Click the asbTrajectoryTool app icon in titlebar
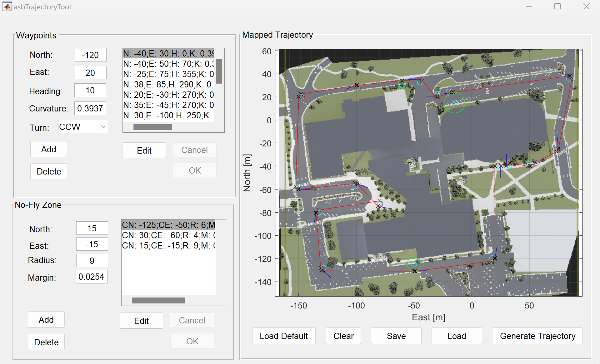The image size is (600, 364). (7, 7)
